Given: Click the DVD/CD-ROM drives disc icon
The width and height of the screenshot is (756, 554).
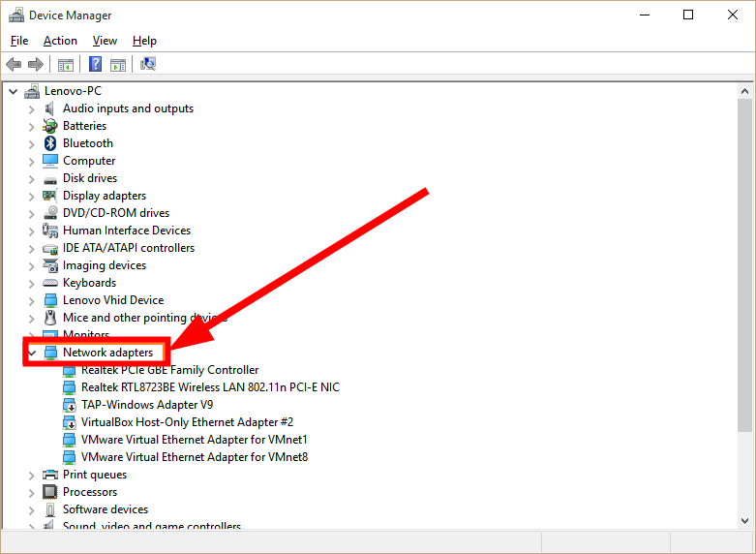Looking at the screenshot, I should (50, 213).
